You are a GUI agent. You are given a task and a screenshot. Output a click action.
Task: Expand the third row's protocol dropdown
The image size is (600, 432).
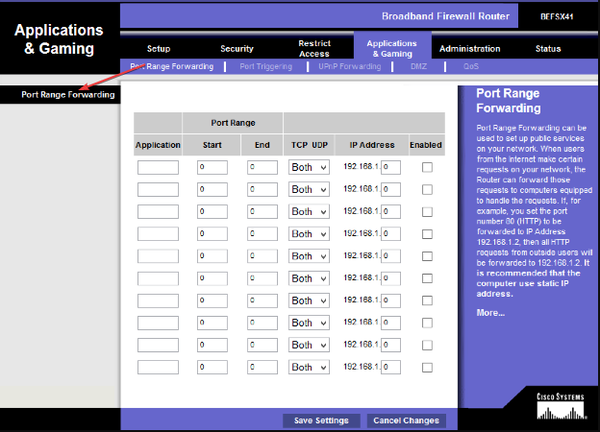pos(309,212)
